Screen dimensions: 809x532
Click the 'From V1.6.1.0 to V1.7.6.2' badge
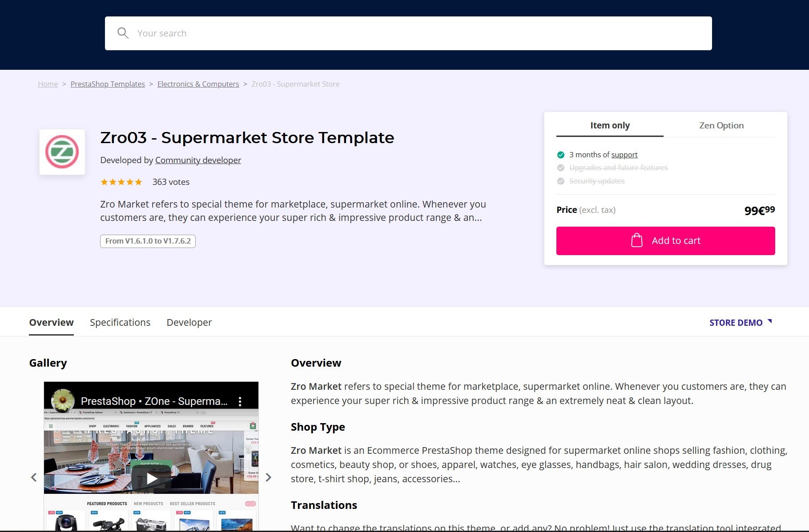coord(148,241)
